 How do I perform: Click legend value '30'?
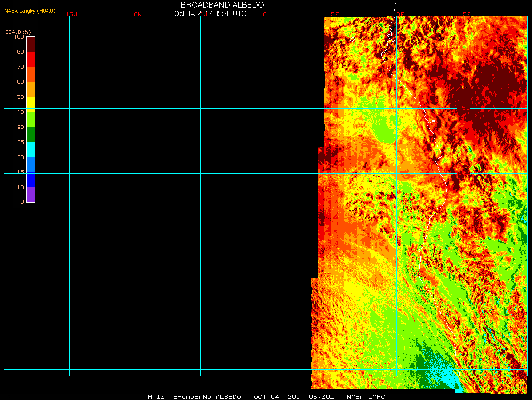click(x=20, y=127)
